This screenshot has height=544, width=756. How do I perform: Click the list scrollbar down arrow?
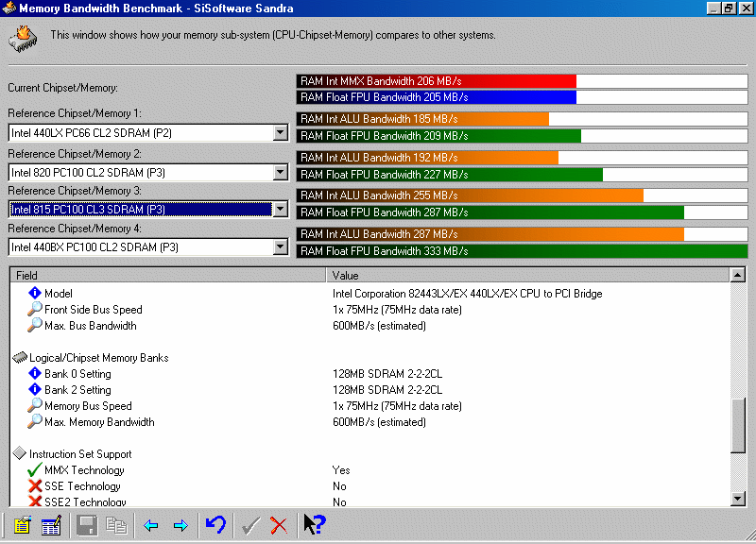pyautogui.click(x=738, y=499)
